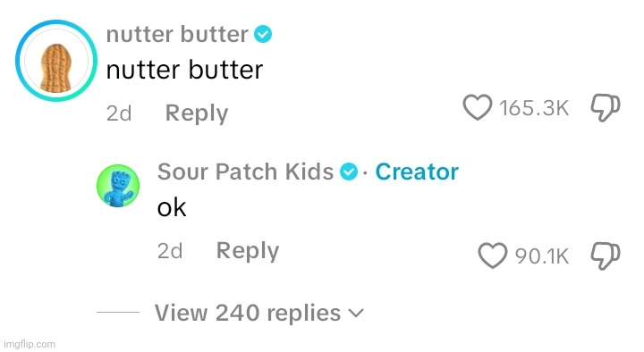644x352 pixels.
Task: Click the imgflip.com watermark
Action: 30,344
